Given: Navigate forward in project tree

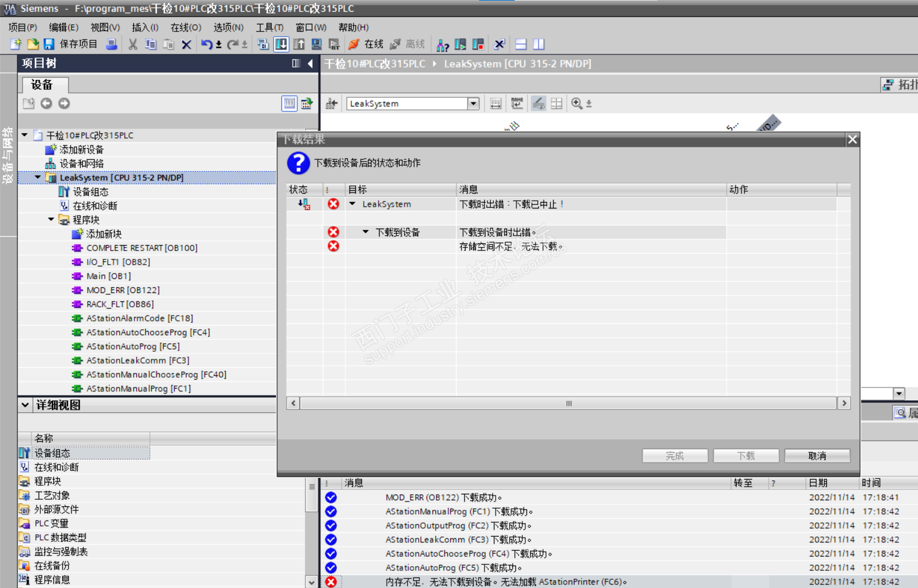Looking at the screenshot, I should (x=64, y=104).
